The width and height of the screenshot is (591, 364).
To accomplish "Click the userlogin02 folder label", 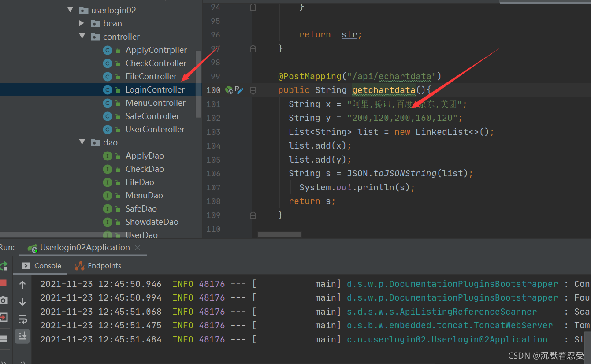I will click(114, 10).
